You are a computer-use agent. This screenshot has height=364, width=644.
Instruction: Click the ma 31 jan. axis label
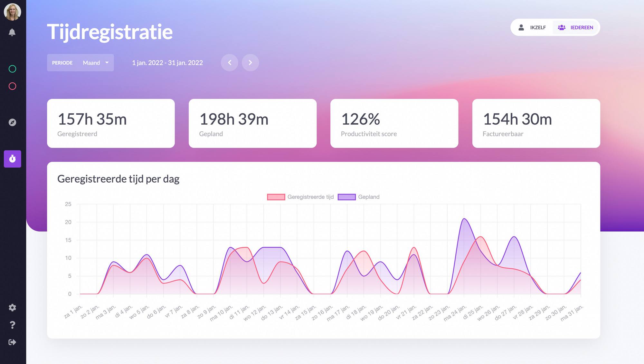point(572,313)
